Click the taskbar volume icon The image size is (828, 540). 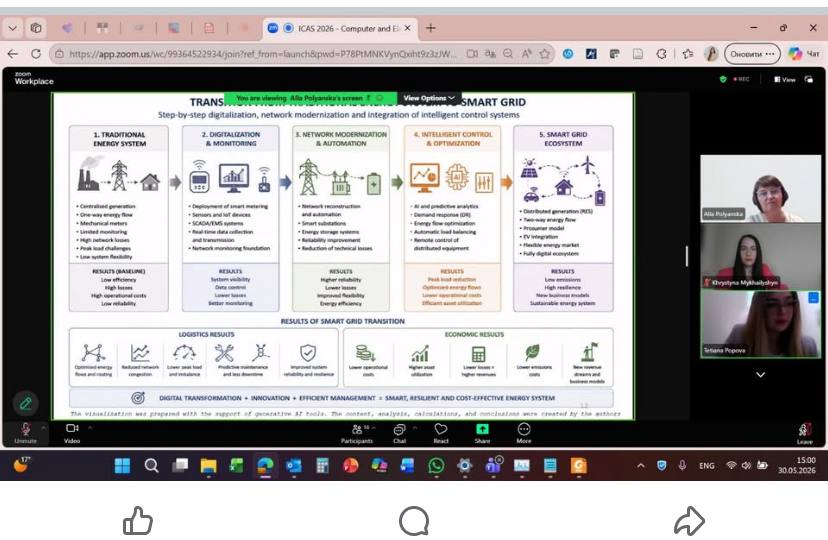[x=746, y=466]
